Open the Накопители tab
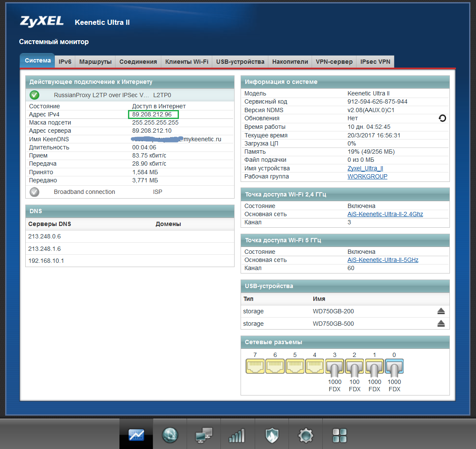 (290, 62)
